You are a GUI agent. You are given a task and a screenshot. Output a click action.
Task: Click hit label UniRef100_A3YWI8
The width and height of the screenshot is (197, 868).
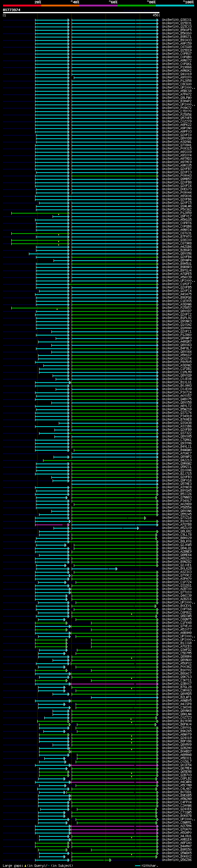[x=176, y=487]
